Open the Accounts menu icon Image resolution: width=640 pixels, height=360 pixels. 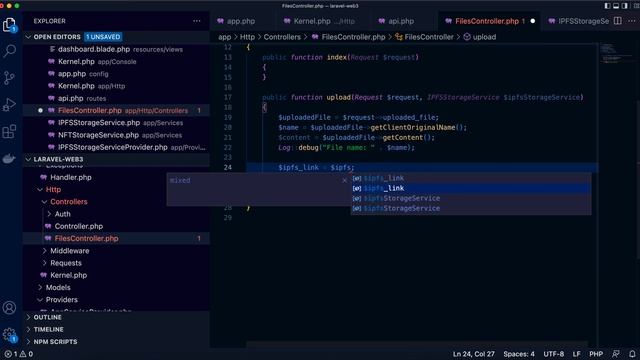(x=9, y=308)
